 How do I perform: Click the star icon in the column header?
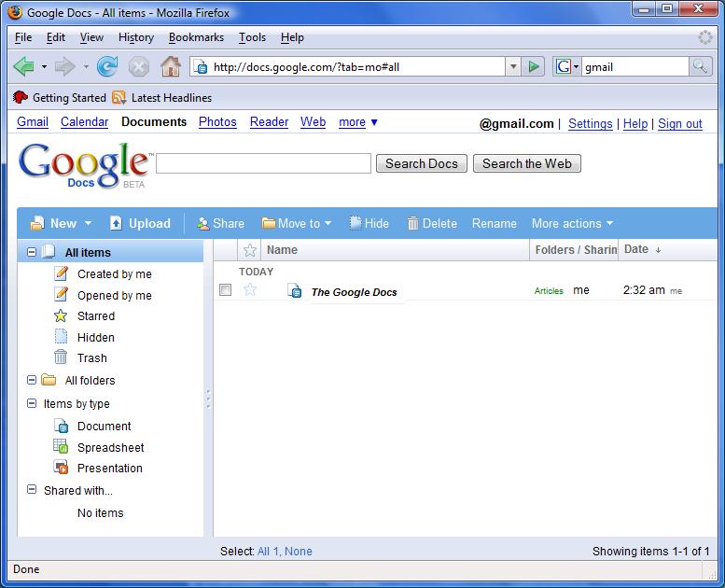pyautogui.click(x=250, y=250)
